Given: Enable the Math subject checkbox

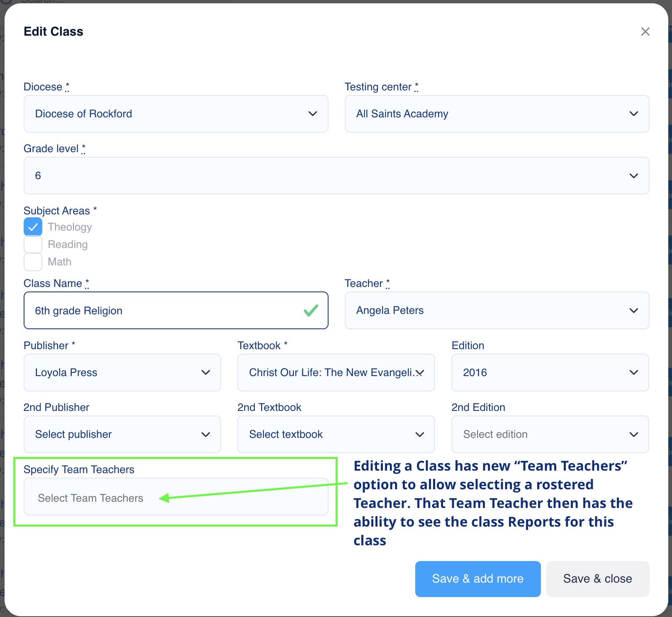Looking at the screenshot, I should tap(33, 262).
